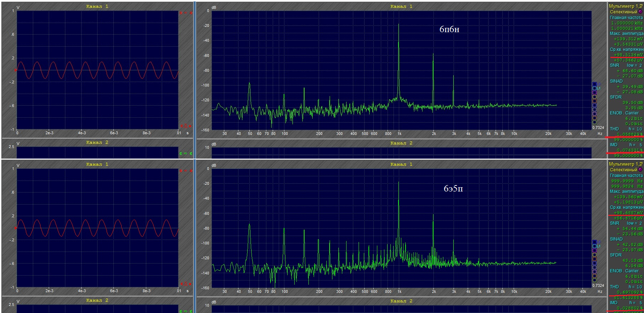Toggle purple Селективный indicator in lower multimeter
This screenshot has height=313, width=644.
(x=640, y=170)
